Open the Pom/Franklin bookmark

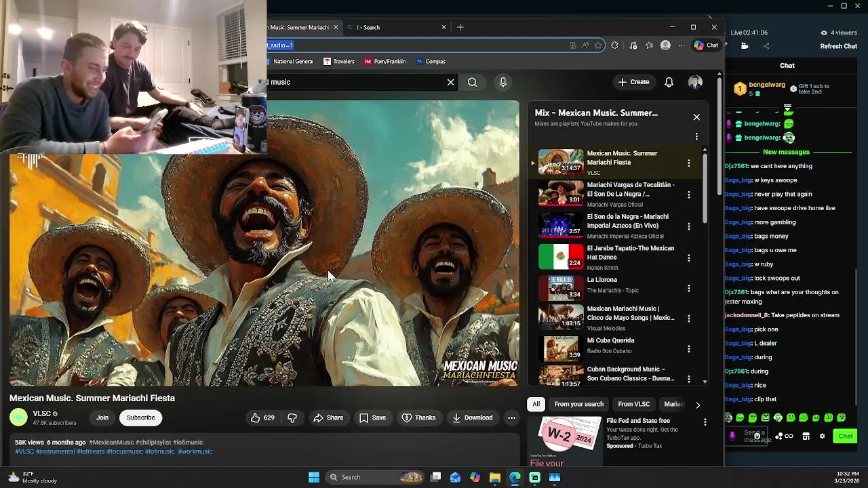384,61
